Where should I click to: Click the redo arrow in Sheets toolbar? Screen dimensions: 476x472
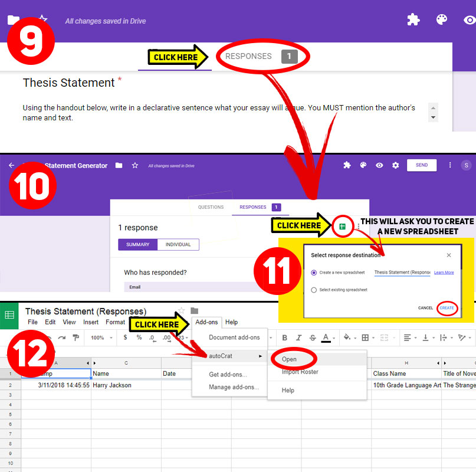click(x=62, y=337)
